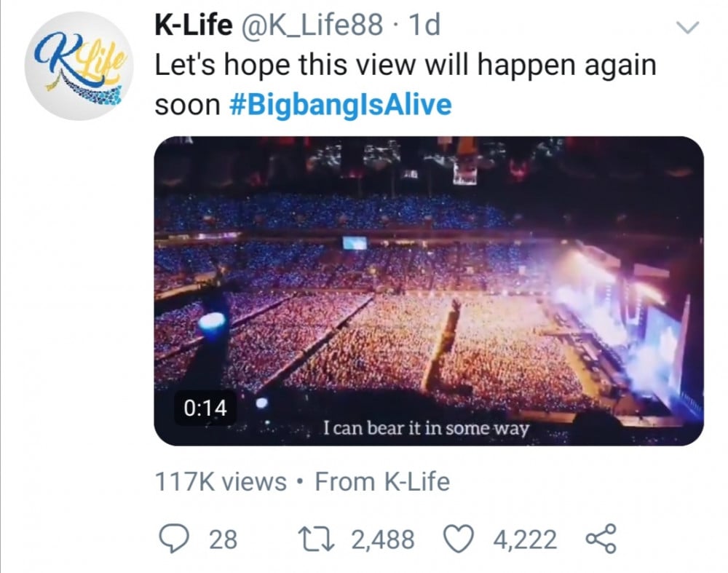Screen dimensions: 728x573
Task: Click the 0:14 video duration badge
Action: point(202,408)
